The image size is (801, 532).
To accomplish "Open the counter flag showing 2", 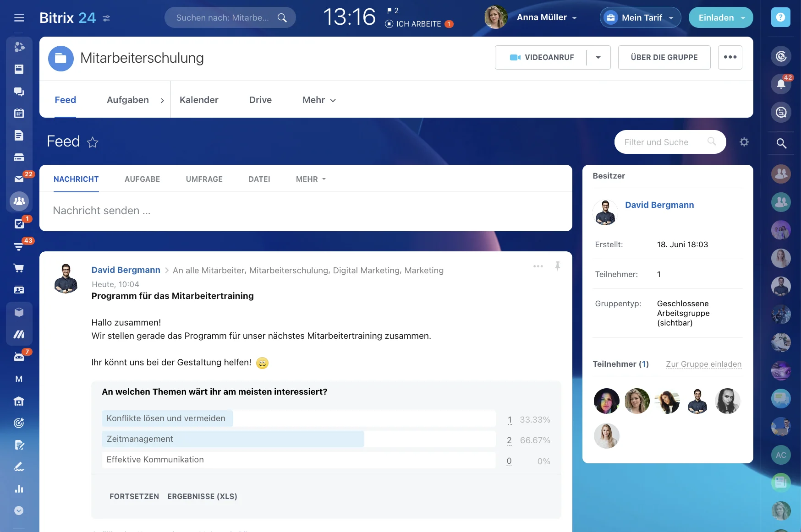I will [393, 11].
